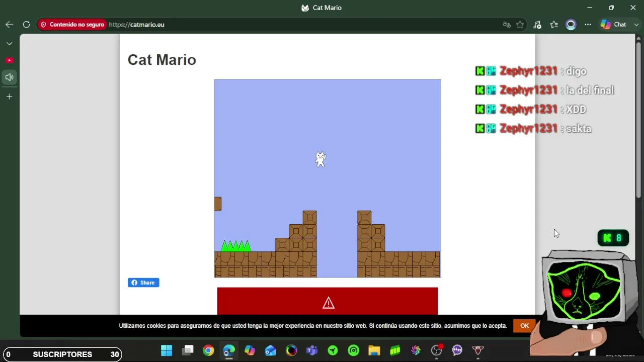Click the Cat Mario page heading

pos(162,60)
